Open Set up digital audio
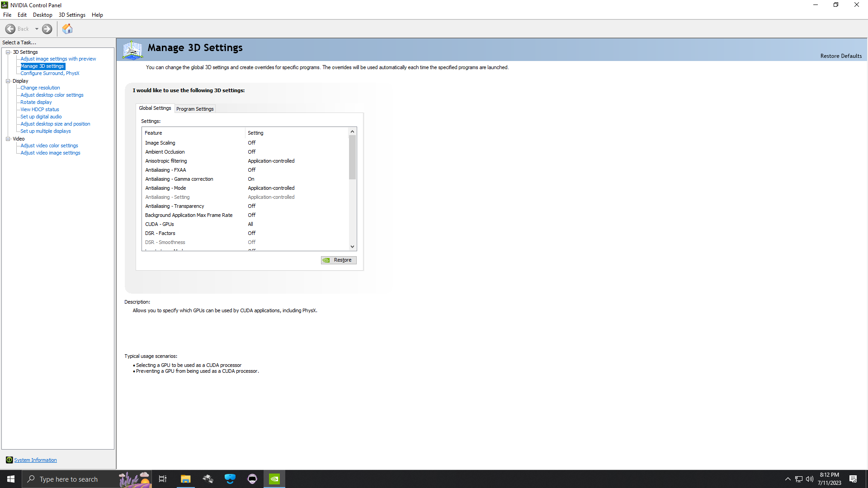Screen dimensions: 868x488 (41, 117)
